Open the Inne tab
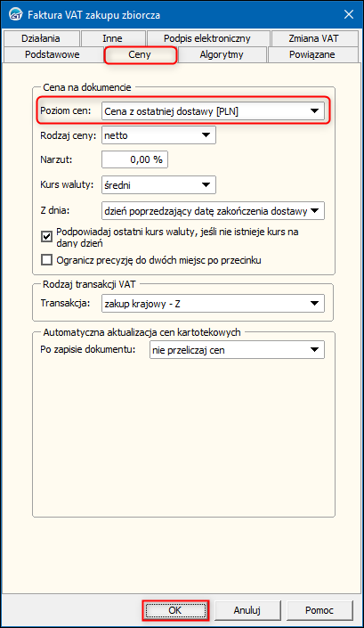 pyautogui.click(x=112, y=38)
